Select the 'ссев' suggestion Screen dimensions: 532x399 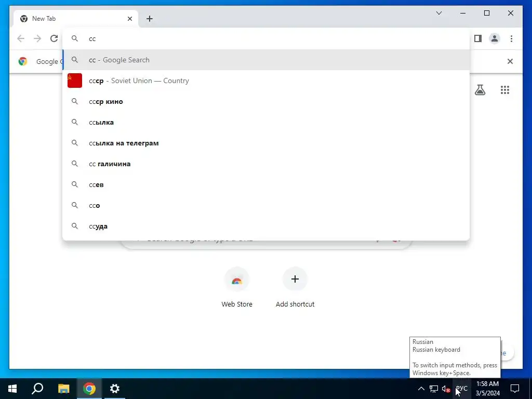coord(266,184)
